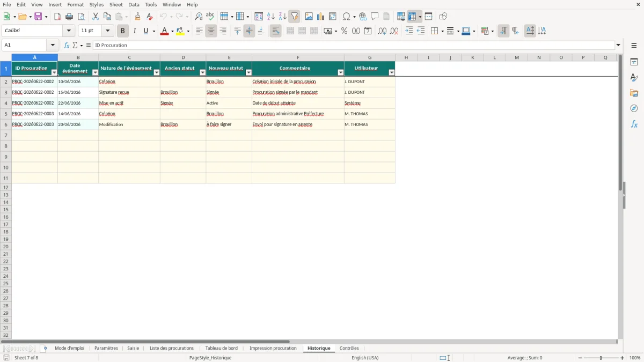Viewport: 644px width, 362px height.
Task: Toggle Align Left
Action: point(200,31)
